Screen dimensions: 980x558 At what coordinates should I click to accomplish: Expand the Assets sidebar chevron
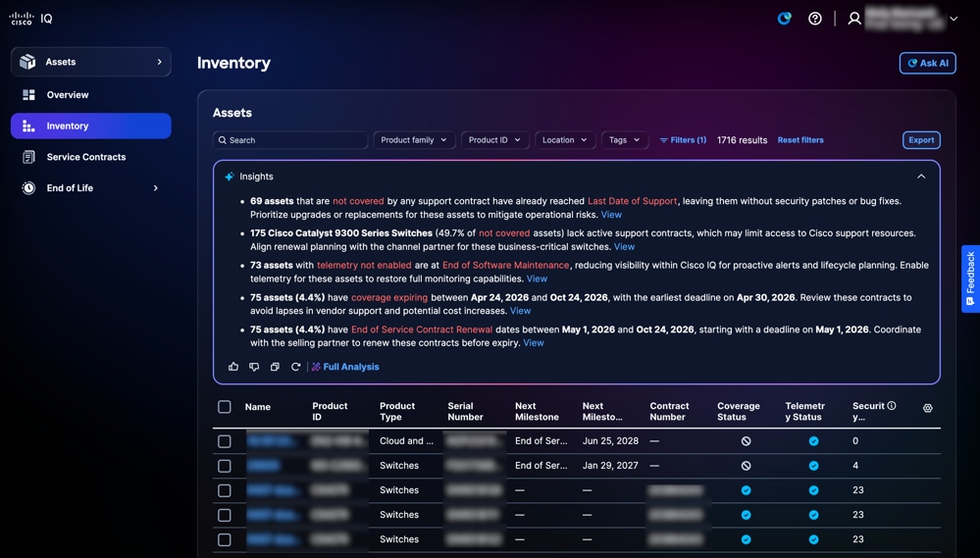(159, 62)
